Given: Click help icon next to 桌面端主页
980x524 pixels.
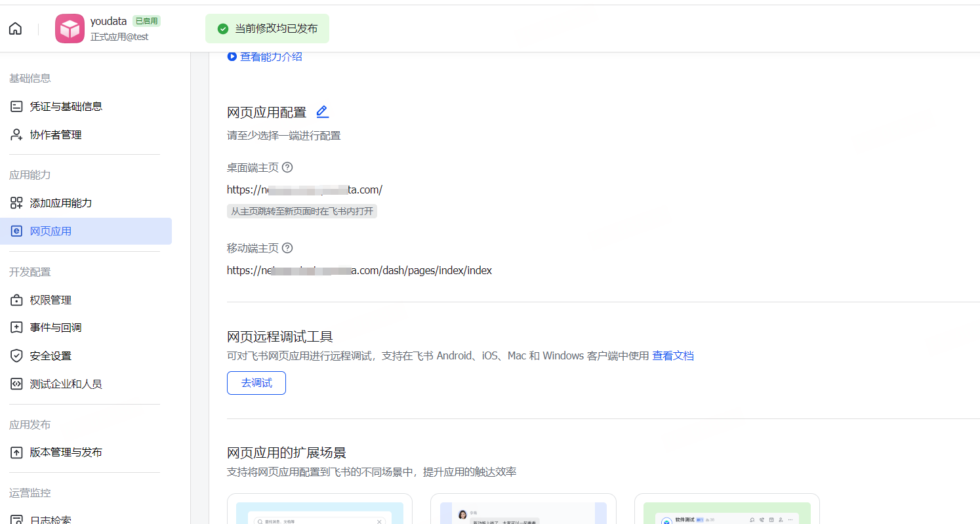Looking at the screenshot, I should pyautogui.click(x=287, y=167).
